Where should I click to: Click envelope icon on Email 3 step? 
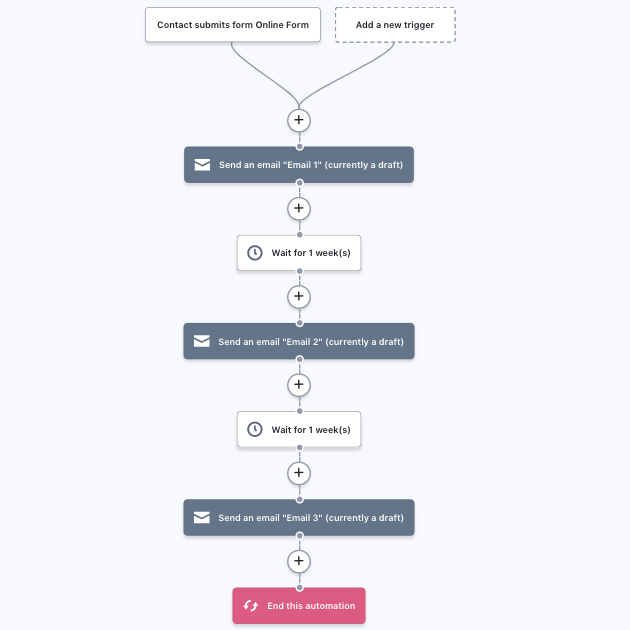click(202, 518)
